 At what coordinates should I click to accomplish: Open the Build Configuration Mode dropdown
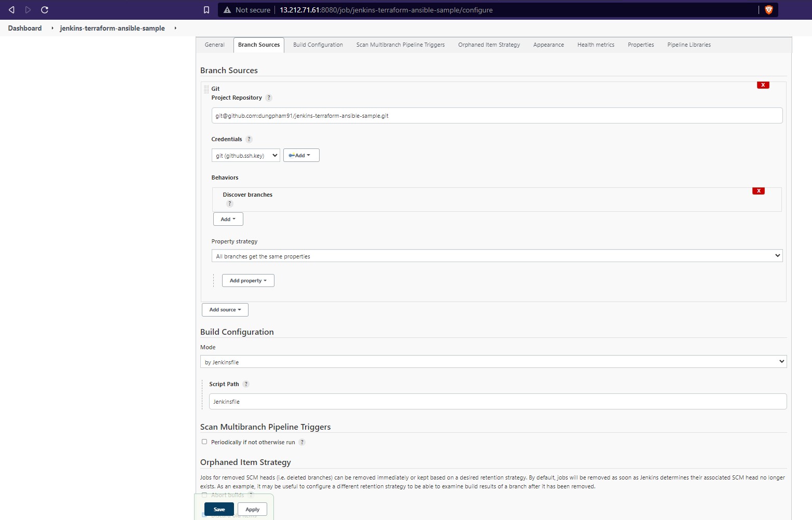tap(493, 362)
